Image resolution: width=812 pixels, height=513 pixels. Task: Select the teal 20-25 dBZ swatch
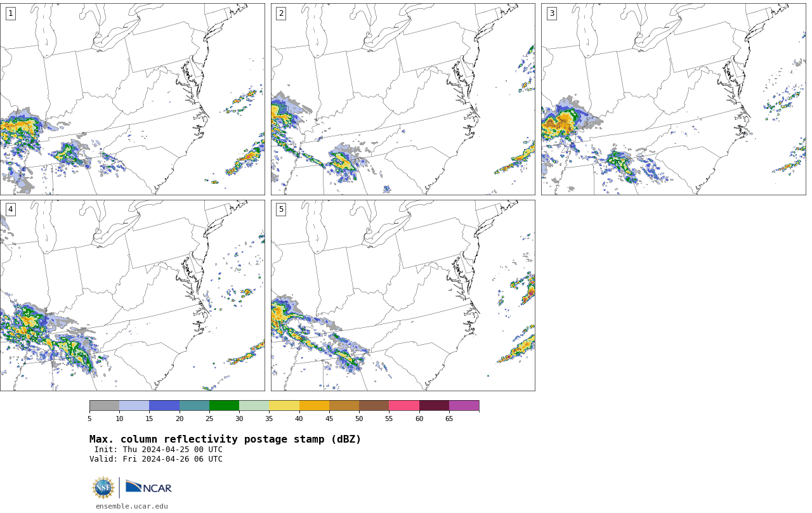[194, 406]
